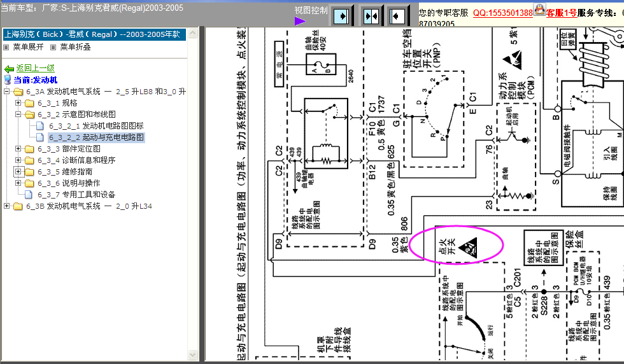Image resolution: width=624 pixels, height=364 pixels.
Task: Select 6_3B 发动机电气系统 2_0升L34
Action: click(x=89, y=206)
